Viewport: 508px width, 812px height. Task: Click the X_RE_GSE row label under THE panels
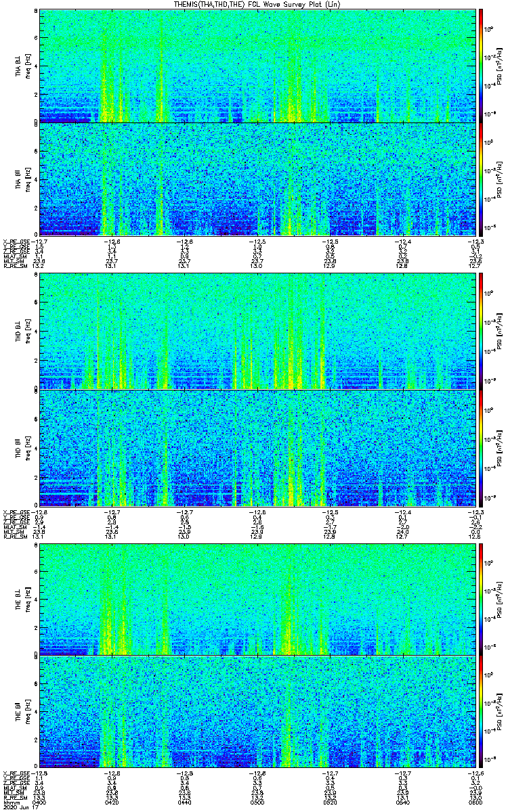[15, 774]
